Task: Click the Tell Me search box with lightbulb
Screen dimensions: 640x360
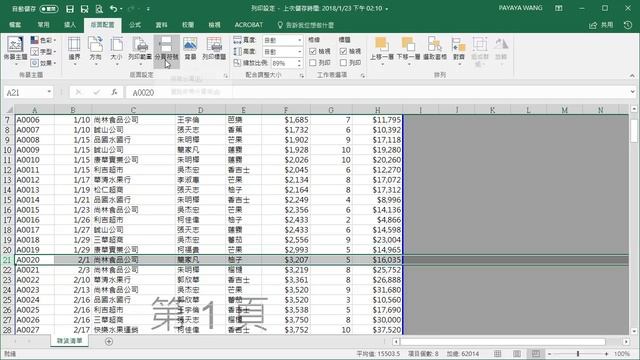Action: pos(306,25)
